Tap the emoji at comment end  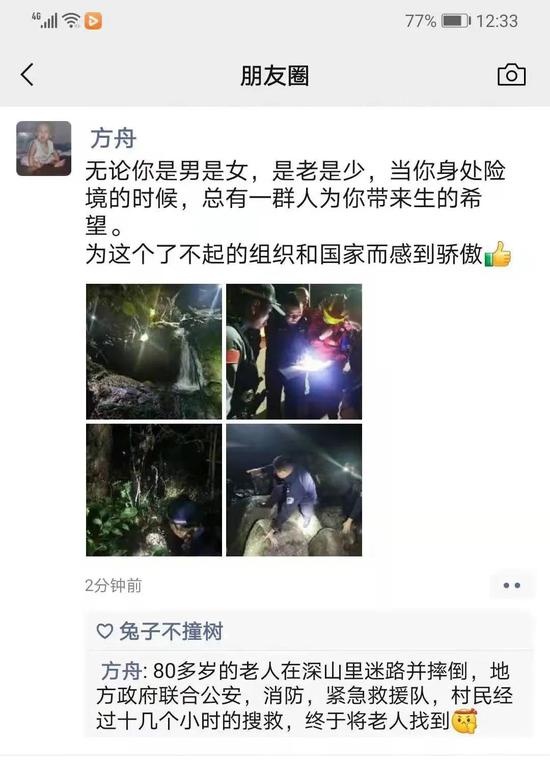(x=464, y=721)
